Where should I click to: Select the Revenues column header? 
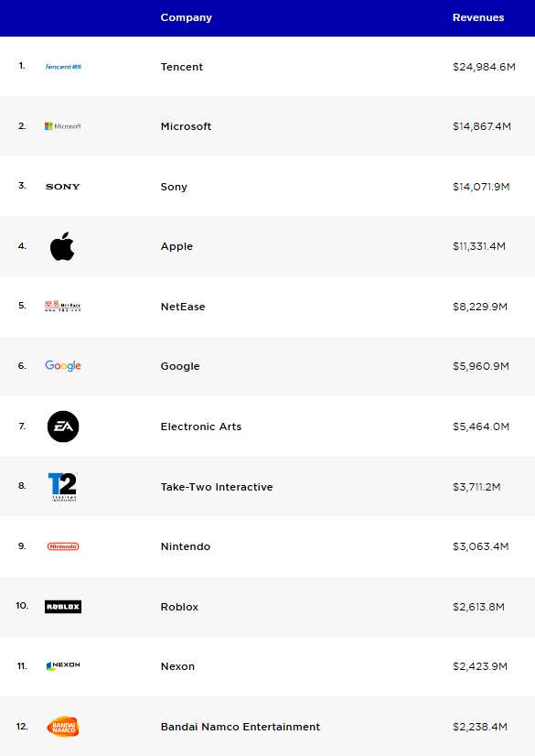coord(478,17)
